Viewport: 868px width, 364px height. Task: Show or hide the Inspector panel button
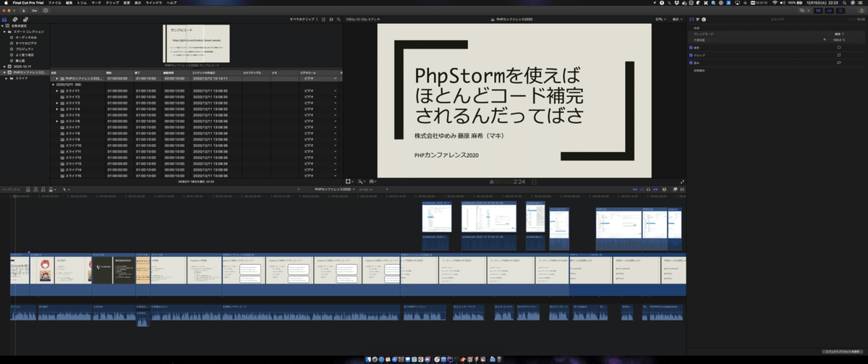pyautogui.click(x=841, y=11)
